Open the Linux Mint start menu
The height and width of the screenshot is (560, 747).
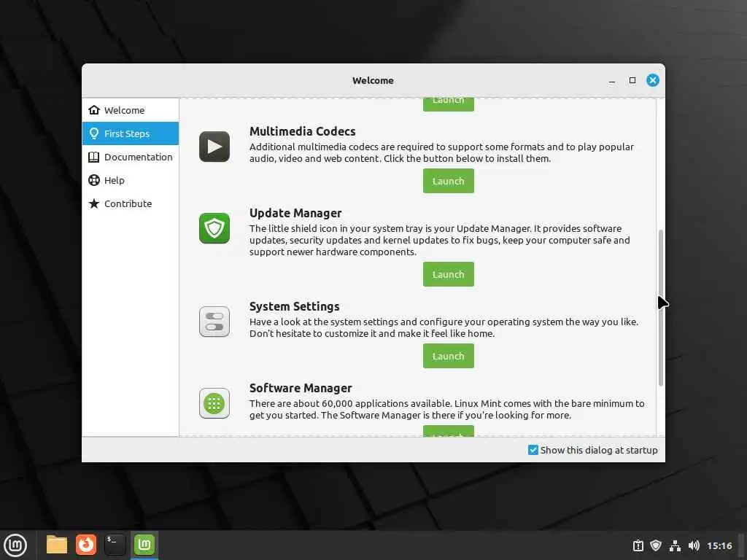15,545
